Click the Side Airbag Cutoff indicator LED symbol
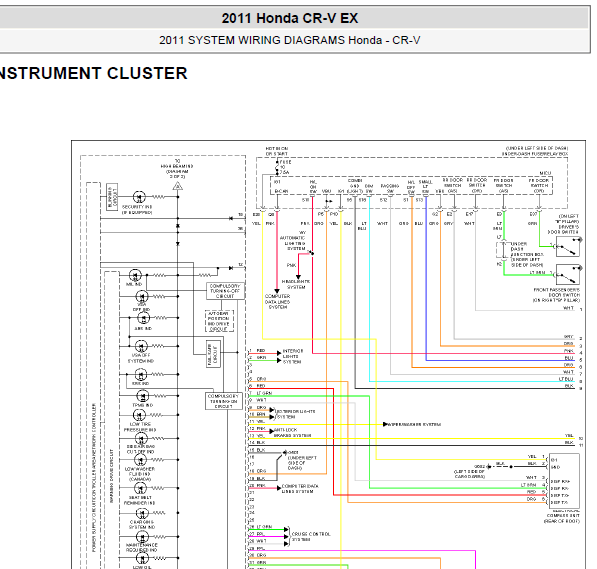The width and height of the screenshot is (597, 569). coord(141,439)
